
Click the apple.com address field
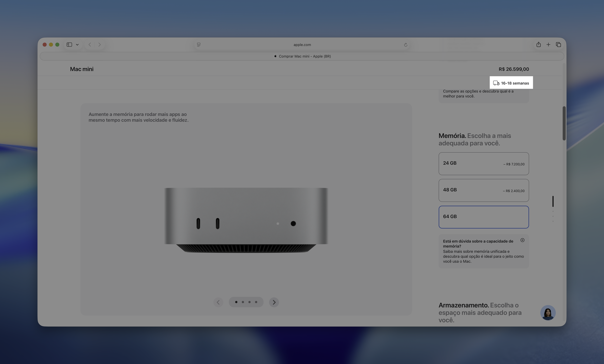(x=302, y=45)
